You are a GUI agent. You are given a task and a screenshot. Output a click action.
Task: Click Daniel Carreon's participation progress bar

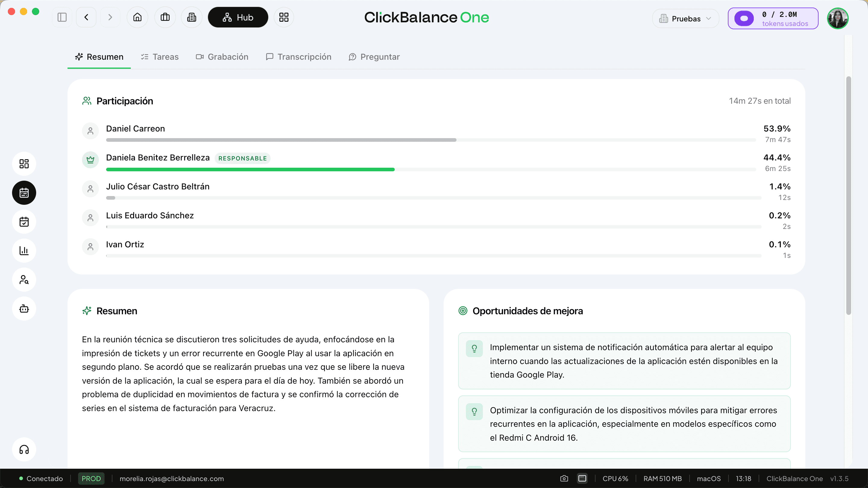coord(431,140)
